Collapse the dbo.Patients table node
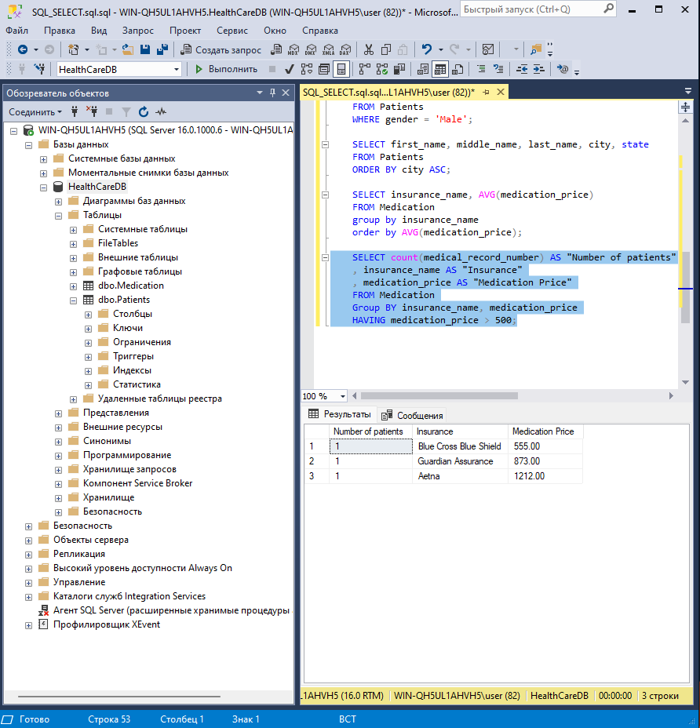 click(74, 300)
